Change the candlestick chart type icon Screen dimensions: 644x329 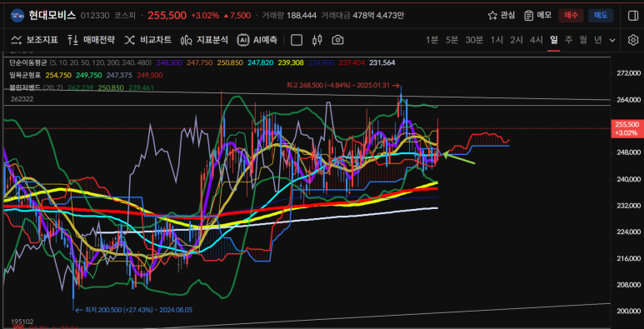(317, 40)
